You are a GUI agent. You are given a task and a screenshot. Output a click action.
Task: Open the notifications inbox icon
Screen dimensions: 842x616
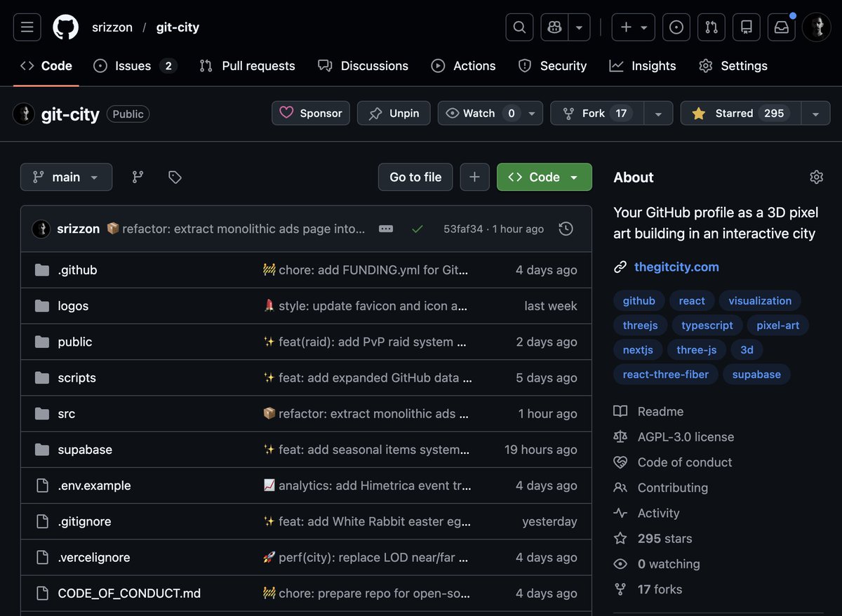pyautogui.click(x=781, y=27)
